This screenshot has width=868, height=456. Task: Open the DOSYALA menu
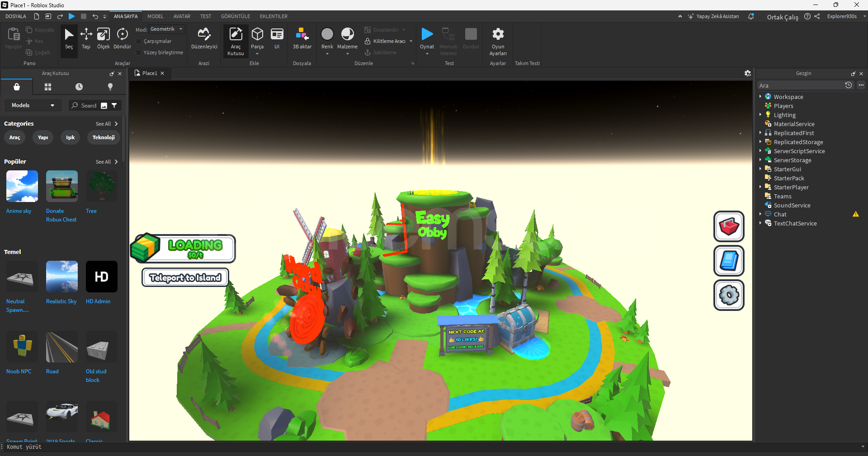tap(16, 16)
